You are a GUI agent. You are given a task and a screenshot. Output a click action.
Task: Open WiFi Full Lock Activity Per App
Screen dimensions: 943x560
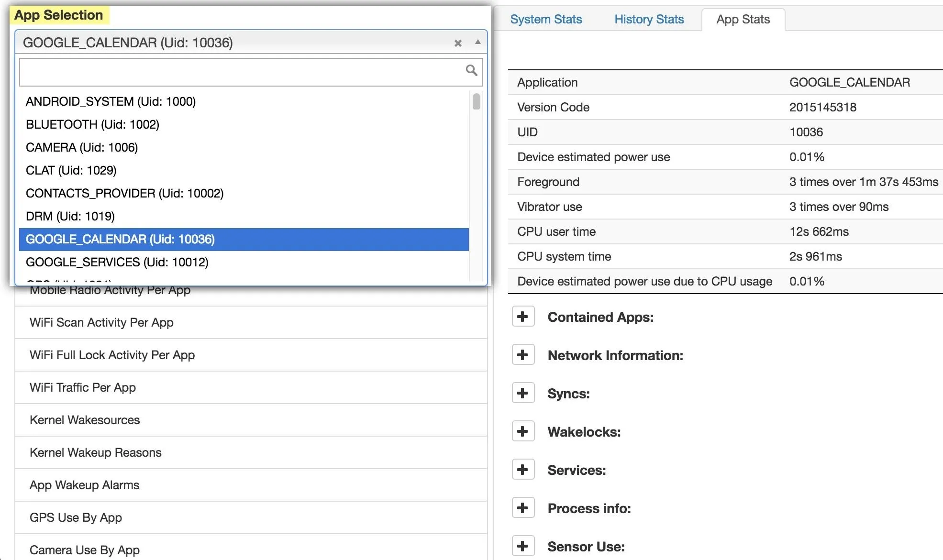(x=251, y=355)
